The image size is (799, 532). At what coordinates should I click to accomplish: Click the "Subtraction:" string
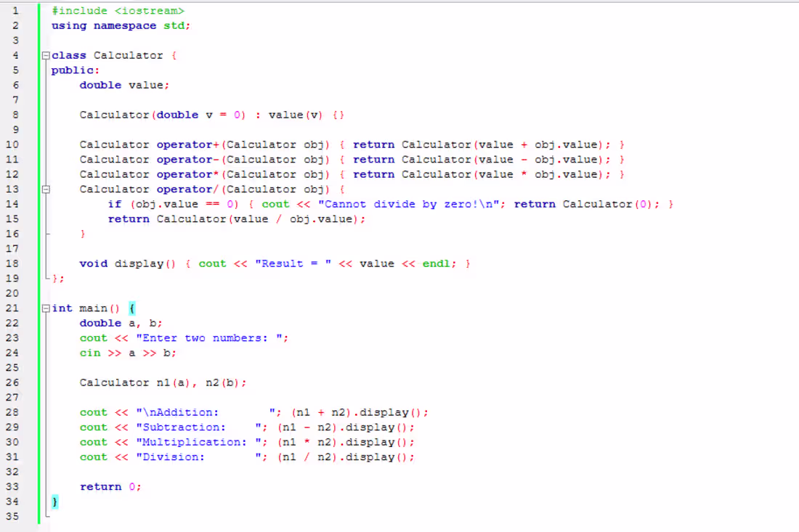tap(199, 427)
